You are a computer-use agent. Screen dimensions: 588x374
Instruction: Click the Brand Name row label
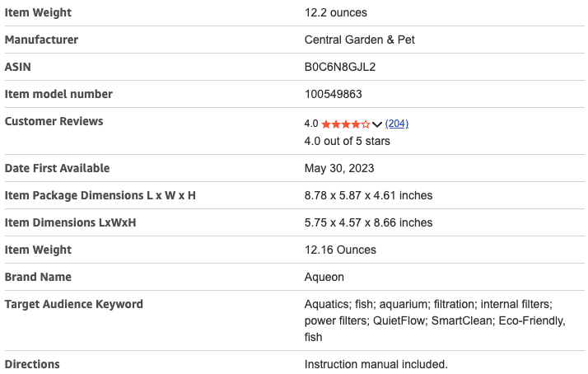(x=38, y=277)
